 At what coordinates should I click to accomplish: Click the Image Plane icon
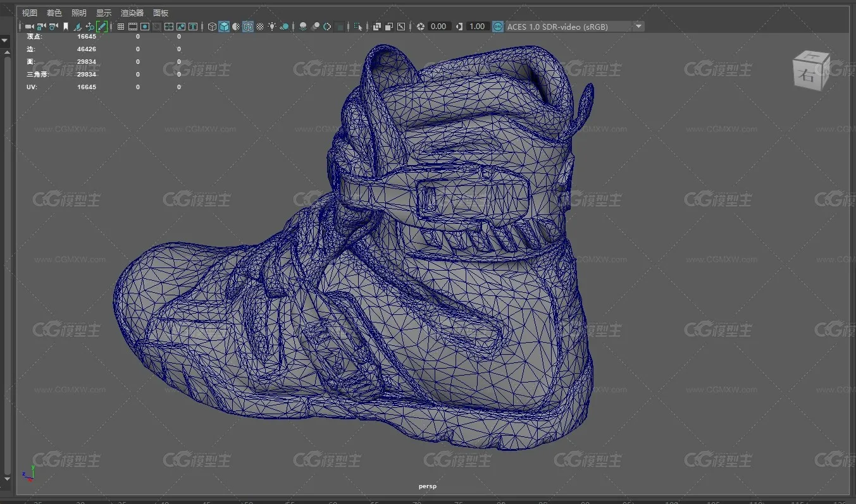click(77, 27)
